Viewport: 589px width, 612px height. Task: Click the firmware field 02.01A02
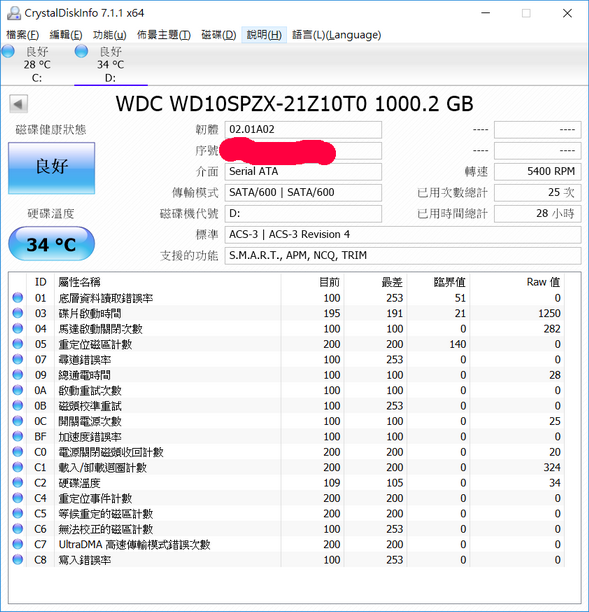pyautogui.click(x=303, y=130)
